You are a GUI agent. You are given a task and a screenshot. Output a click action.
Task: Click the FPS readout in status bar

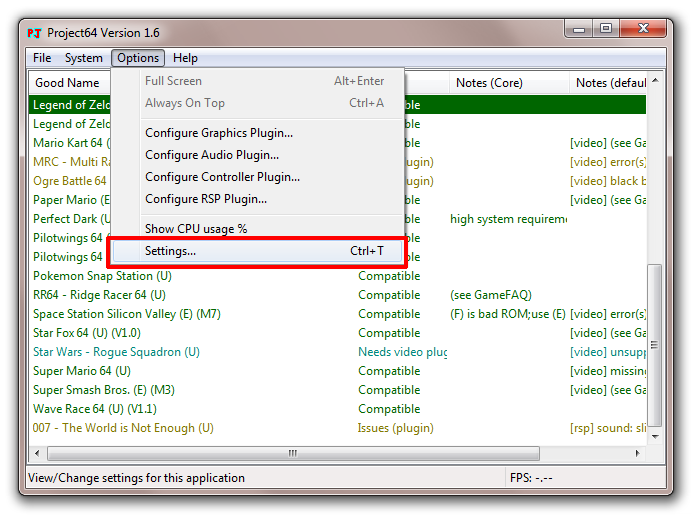[x=531, y=478]
